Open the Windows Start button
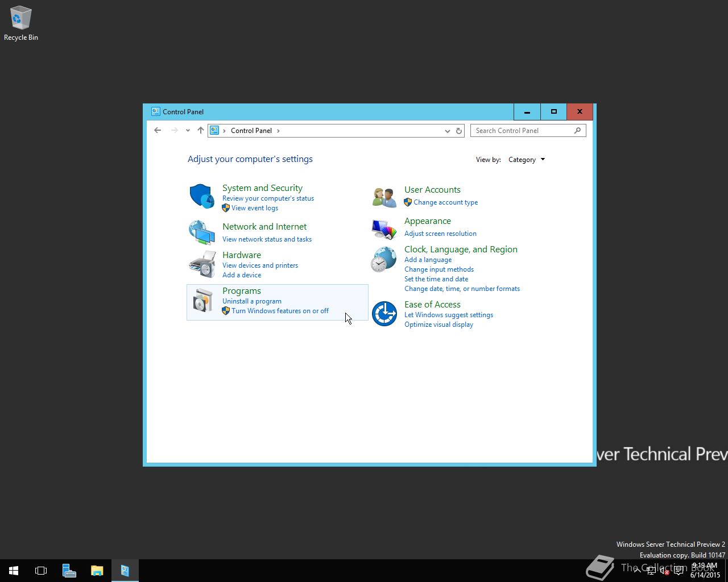The image size is (728, 582). coord(14,571)
